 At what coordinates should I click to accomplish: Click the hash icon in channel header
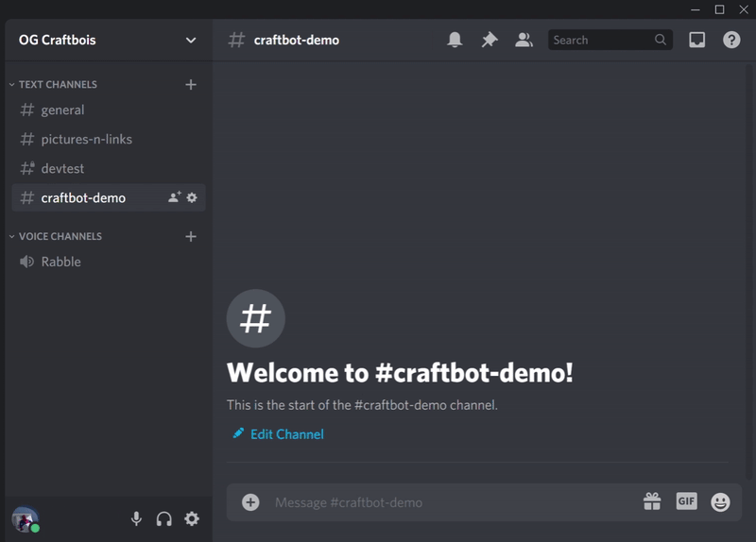tap(236, 40)
